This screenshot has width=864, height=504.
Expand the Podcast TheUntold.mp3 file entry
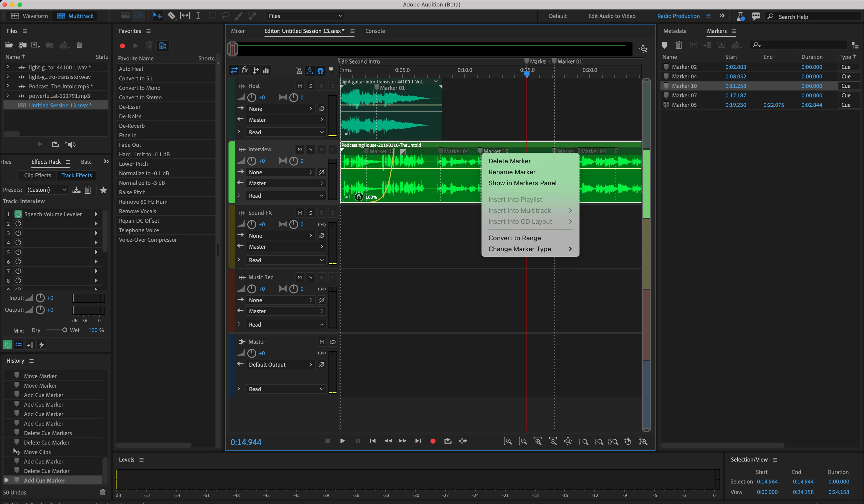click(8, 86)
